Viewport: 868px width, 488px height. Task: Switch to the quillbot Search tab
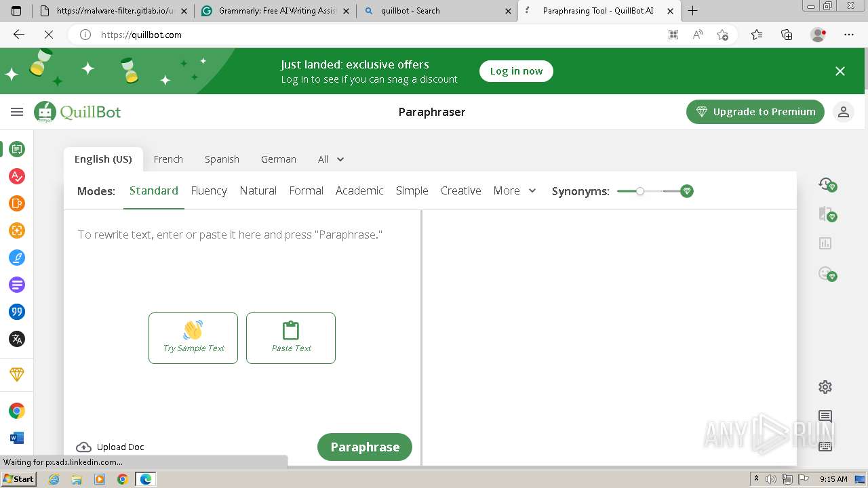437,11
